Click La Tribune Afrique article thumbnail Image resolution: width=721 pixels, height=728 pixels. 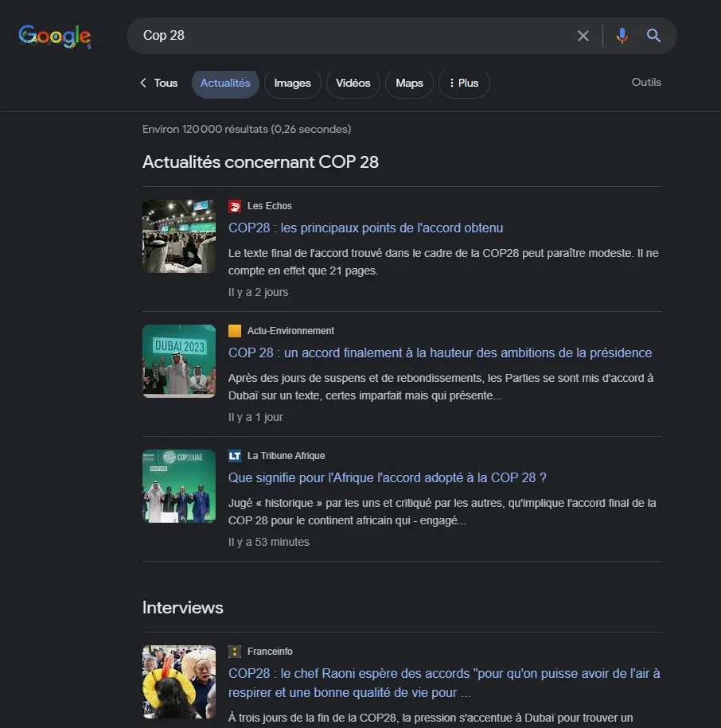click(179, 486)
